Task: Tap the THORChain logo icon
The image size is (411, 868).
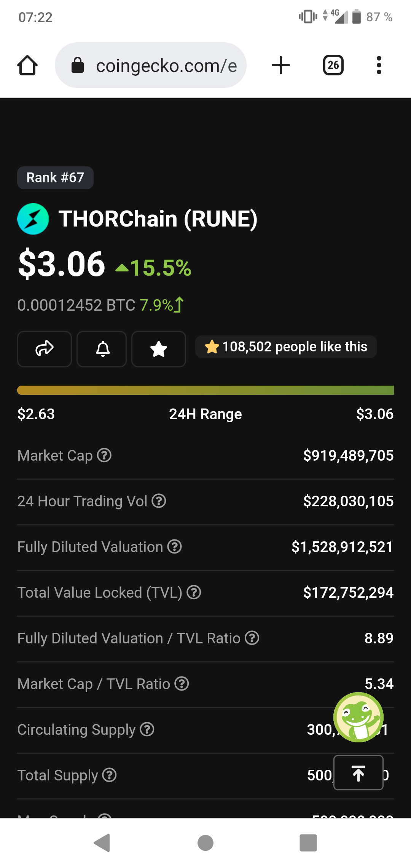Action: (33, 219)
